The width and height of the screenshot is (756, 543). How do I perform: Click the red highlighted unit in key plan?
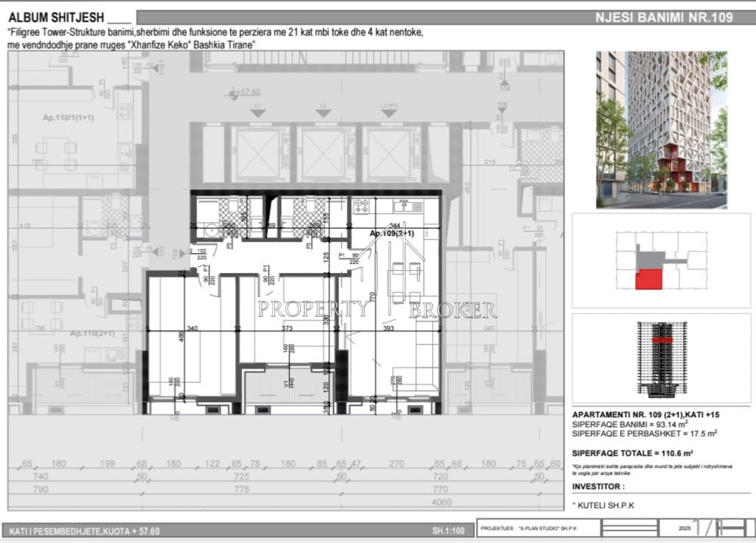(x=649, y=279)
